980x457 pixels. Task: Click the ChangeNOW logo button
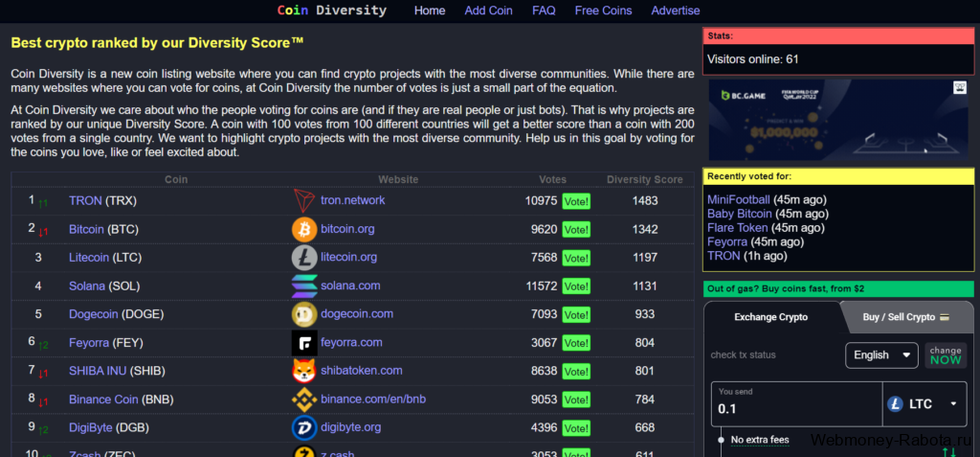(946, 354)
